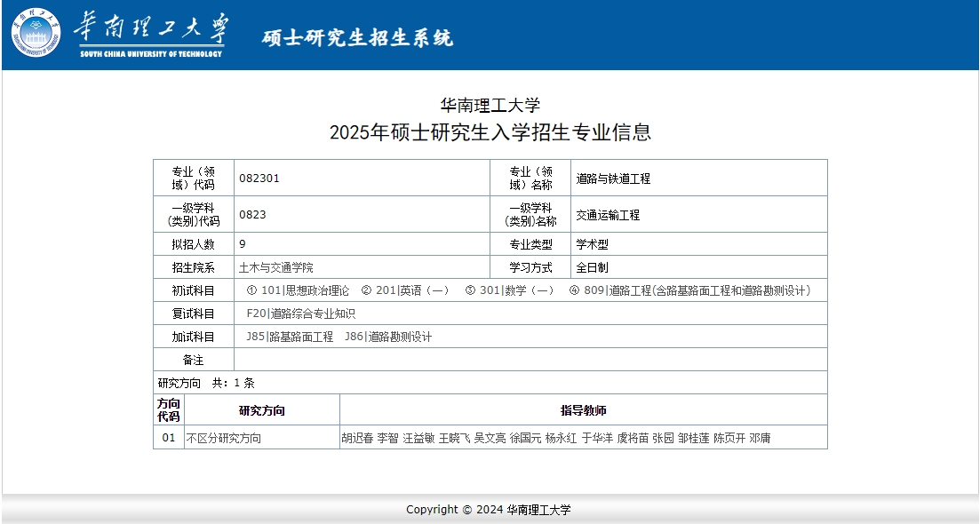The width and height of the screenshot is (980, 524).
Task: Click advisor name 徐国元
Action: (x=526, y=438)
